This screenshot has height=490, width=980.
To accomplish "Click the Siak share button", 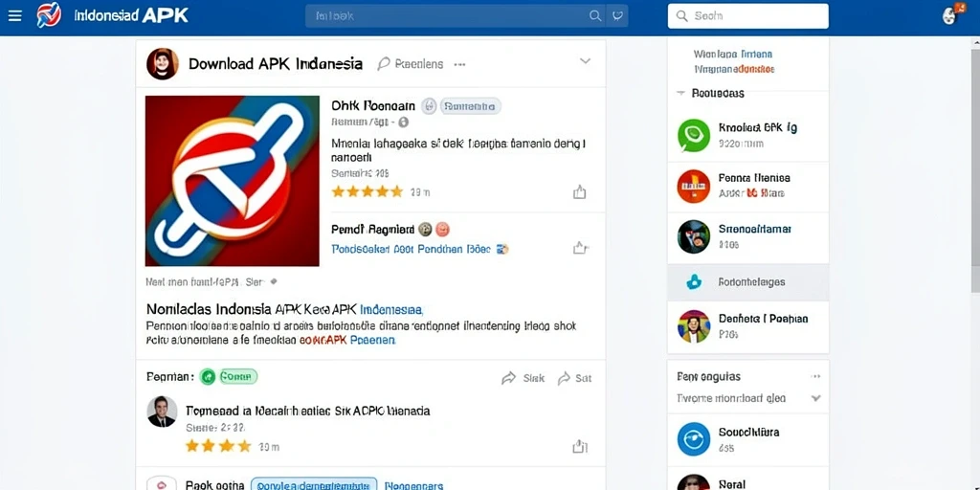I will point(523,378).
